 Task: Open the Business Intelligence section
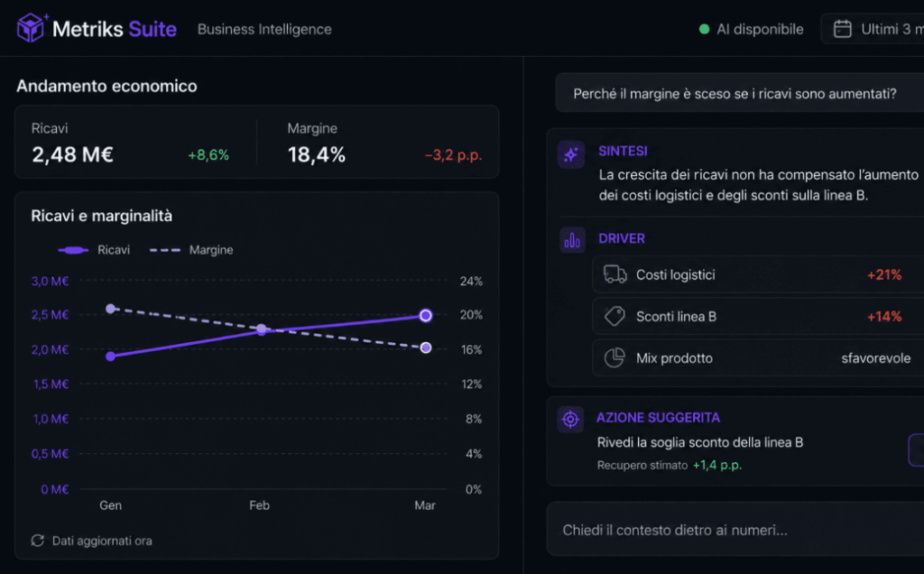pos(264,29)
